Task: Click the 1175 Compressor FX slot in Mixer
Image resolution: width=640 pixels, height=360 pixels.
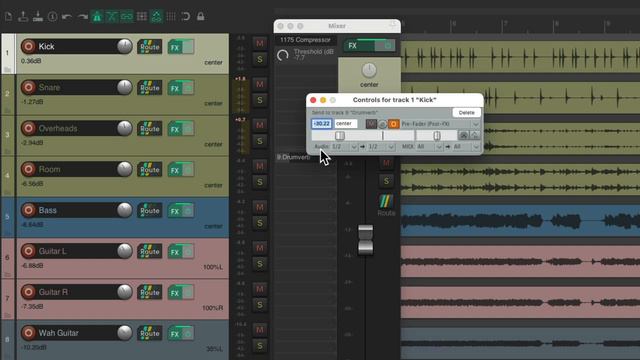Action: click(305, 40)
